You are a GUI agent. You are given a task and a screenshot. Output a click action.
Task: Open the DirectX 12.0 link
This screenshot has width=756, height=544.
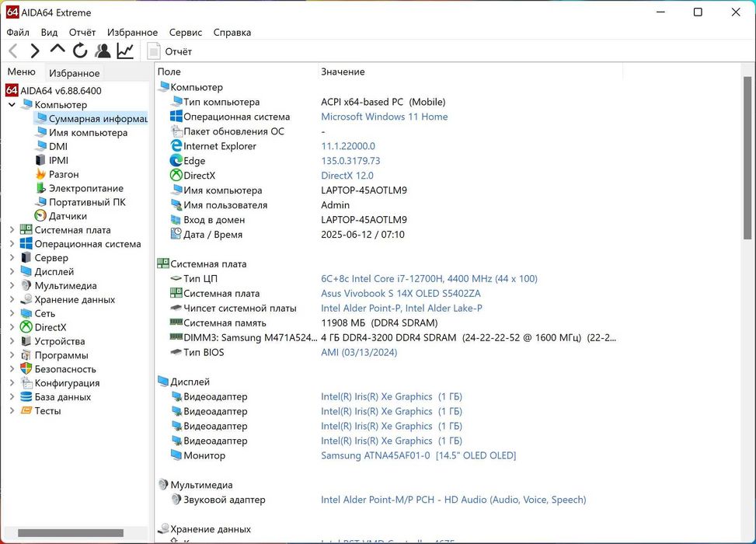[x=347, y=176]
